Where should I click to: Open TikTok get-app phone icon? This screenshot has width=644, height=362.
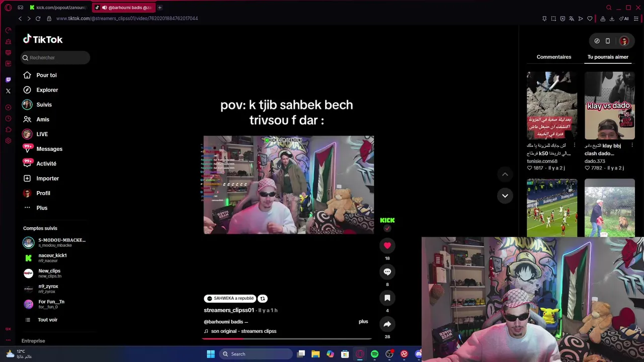[x=607, y=41]
